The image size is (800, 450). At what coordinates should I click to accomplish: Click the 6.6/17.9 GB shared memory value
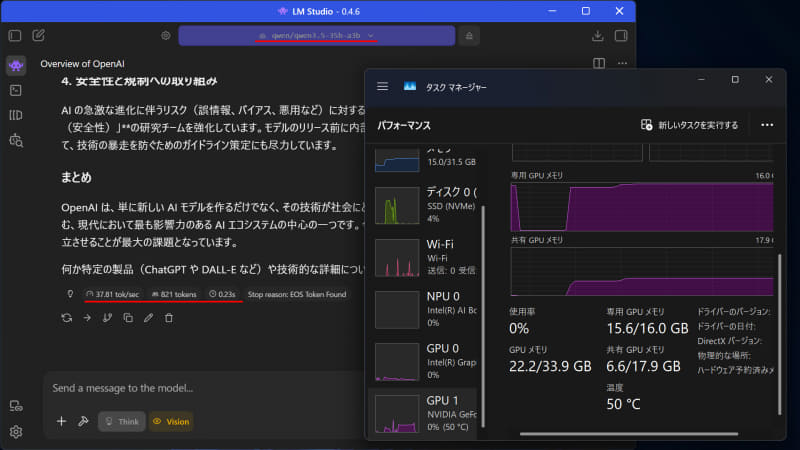643,366
